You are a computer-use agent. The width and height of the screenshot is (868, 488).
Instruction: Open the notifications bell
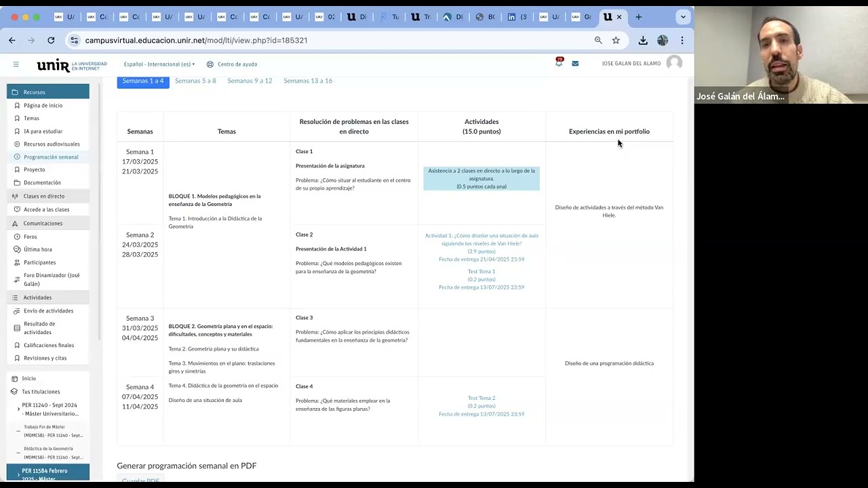pos(559,63)
